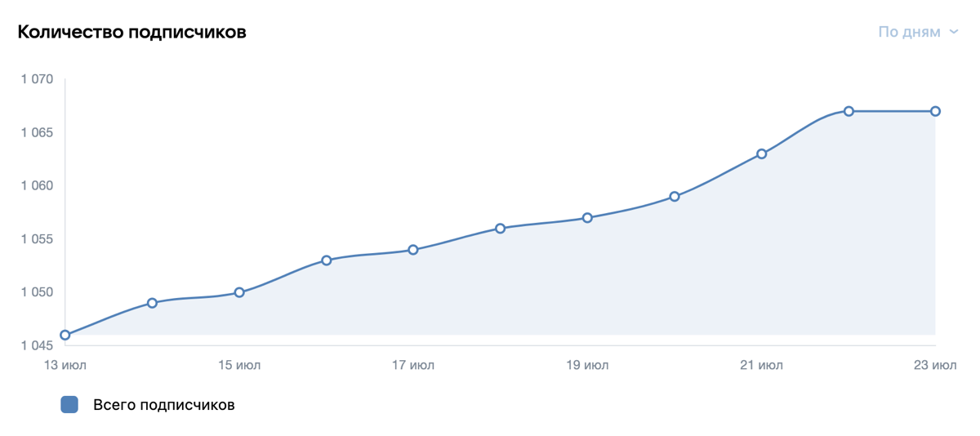
Task: Click the 'Количество подписчиков' chart title
Action: coord(132,33)
